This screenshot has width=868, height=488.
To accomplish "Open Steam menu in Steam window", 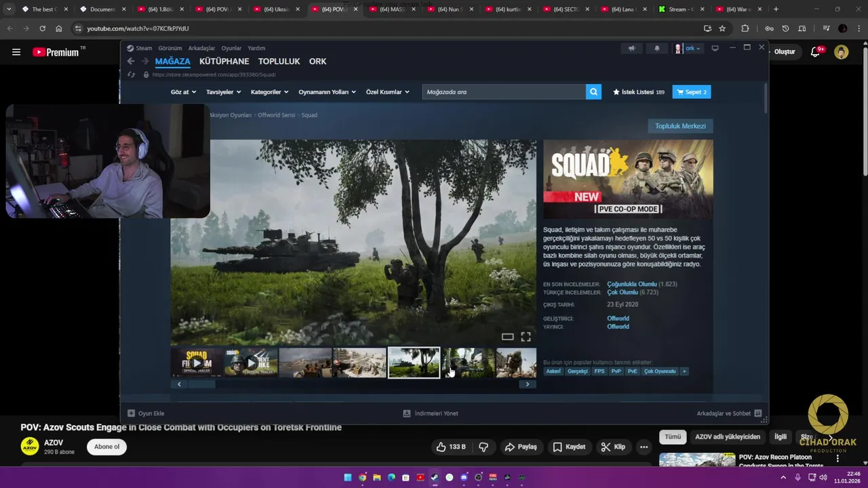I will click(140, 48).
